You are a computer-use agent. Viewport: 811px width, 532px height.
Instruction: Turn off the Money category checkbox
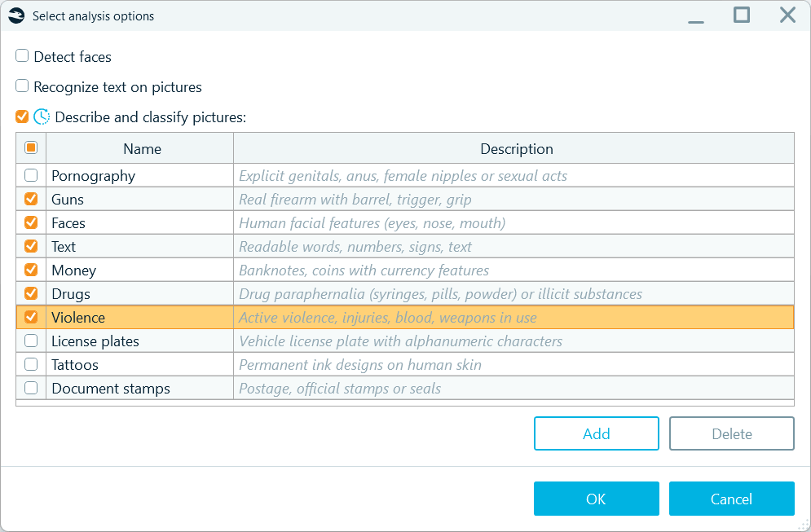click(x=31, y=270)
